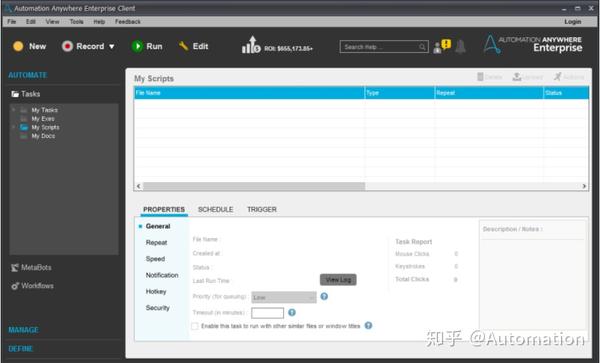The image size is (600, 363).
Task: Open the File menu
Action: pos(12,22)
